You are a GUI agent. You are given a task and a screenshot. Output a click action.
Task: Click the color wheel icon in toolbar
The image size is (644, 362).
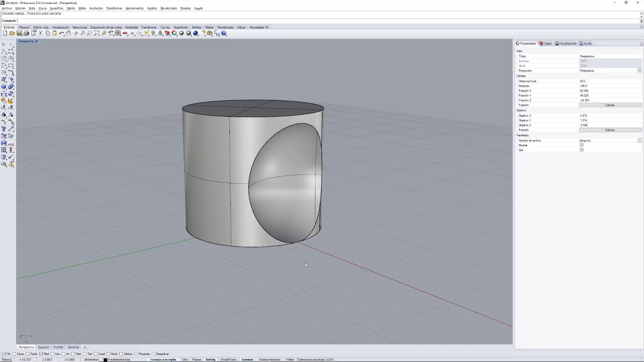click(x=175, y=33)
